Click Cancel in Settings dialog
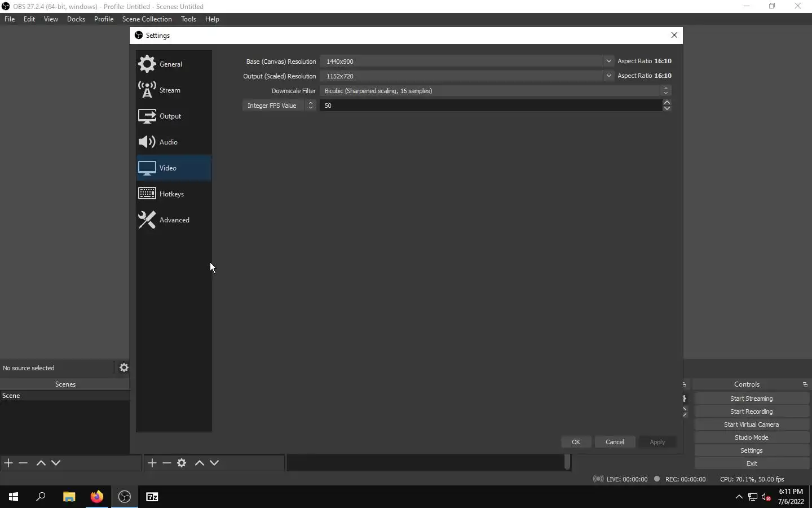This screenshot has width=812, height=508. tap(615, 442)
